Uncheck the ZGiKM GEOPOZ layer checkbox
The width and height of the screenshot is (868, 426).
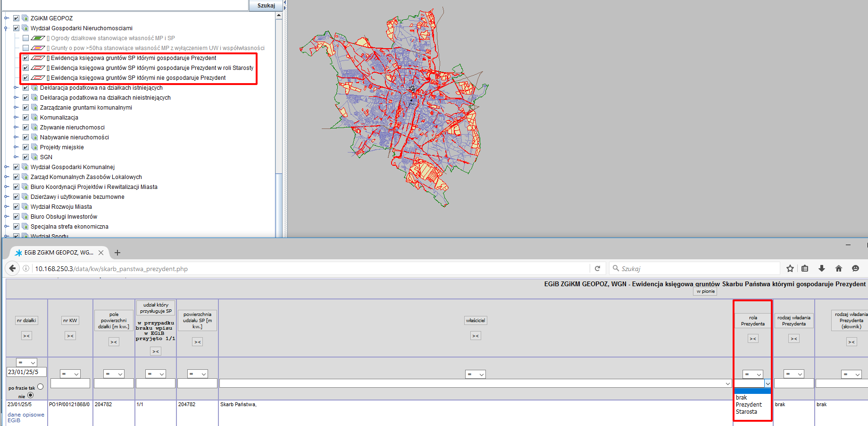click(x=17, y=18)
